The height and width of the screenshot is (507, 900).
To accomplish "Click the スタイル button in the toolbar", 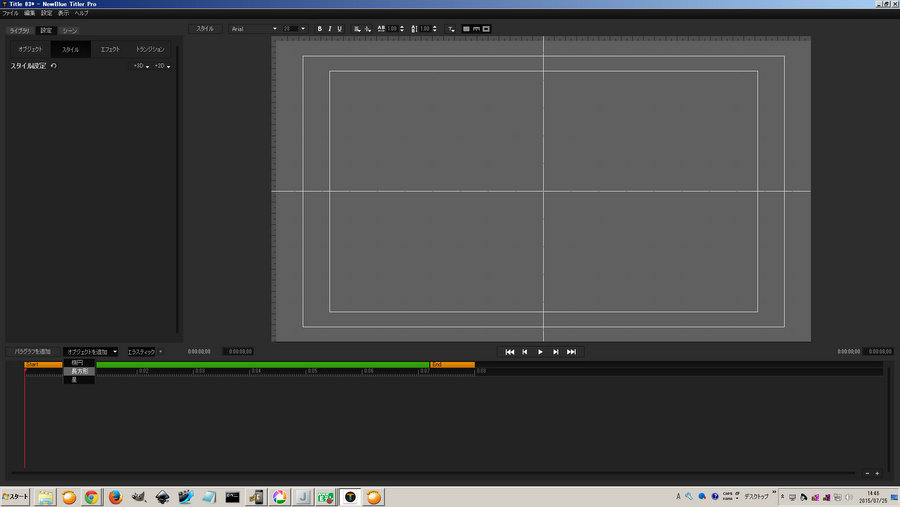I will click(205, 29).
